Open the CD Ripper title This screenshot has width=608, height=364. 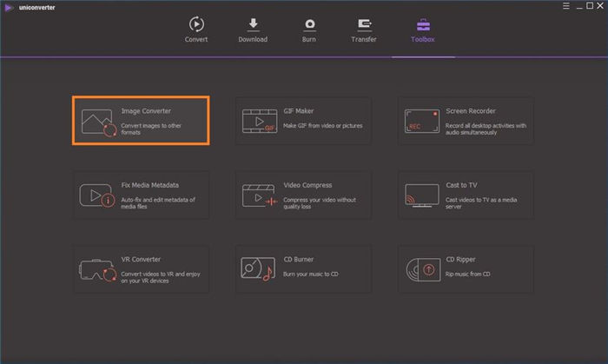pyautogui.click(x=460, y=259)
